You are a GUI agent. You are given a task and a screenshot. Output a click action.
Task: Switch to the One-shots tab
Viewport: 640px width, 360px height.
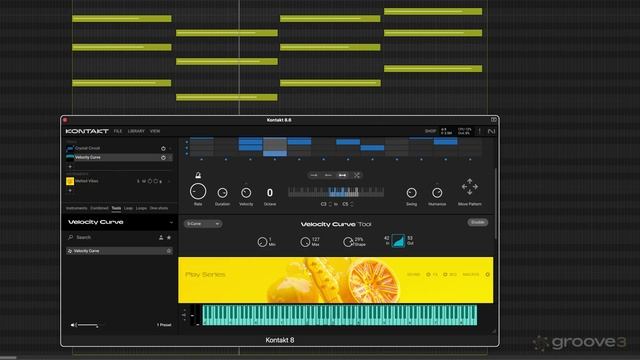(159, 208)
